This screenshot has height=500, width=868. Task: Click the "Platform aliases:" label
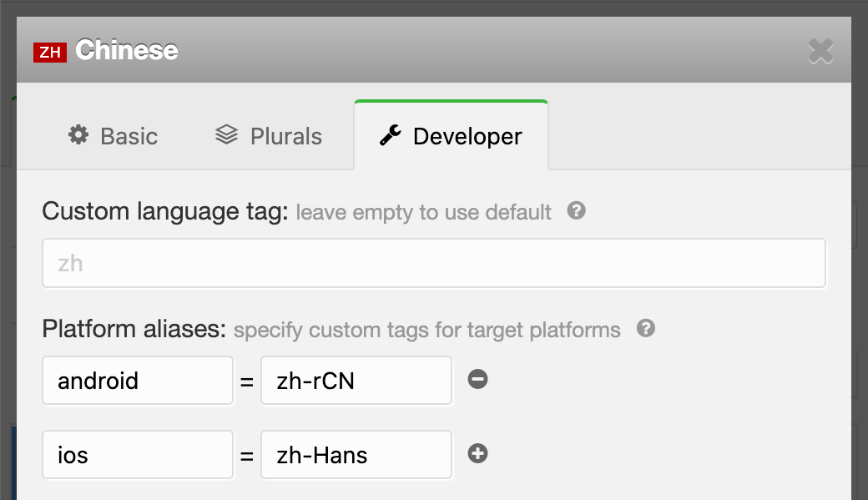coord(134,329)
